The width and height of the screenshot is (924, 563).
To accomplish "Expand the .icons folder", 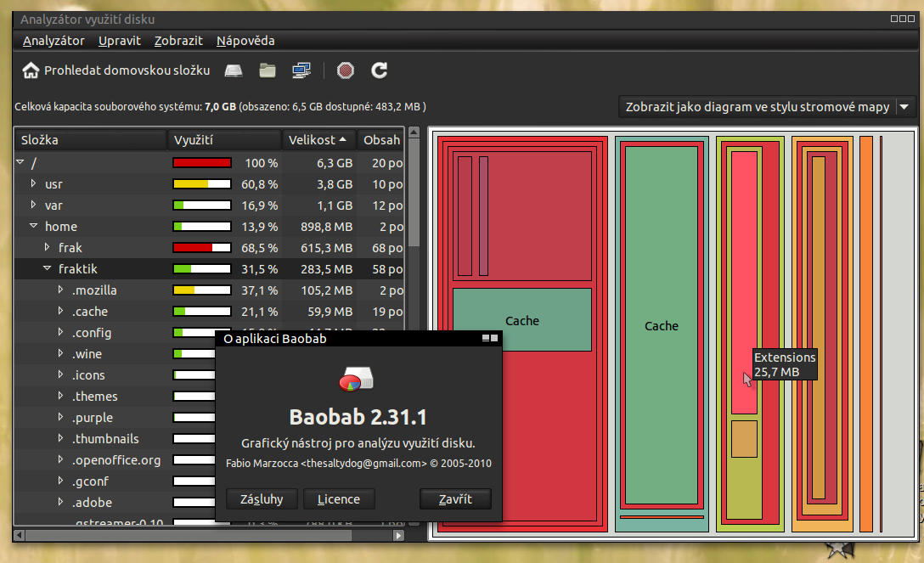I will (60, 374).
